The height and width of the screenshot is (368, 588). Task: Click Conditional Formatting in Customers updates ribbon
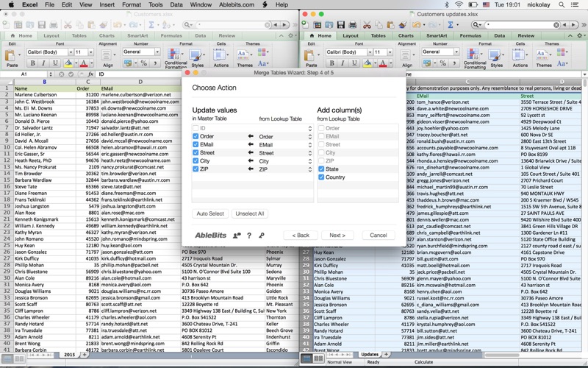tap(475, 58)
